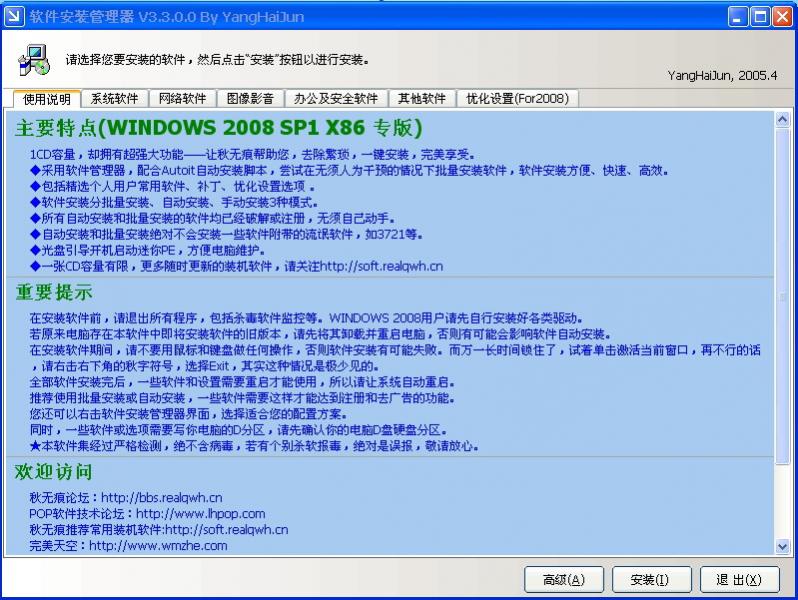Screen dimensions: 798x600
Task: Click the 安装(I) button
Action: (x=651, y=580)
